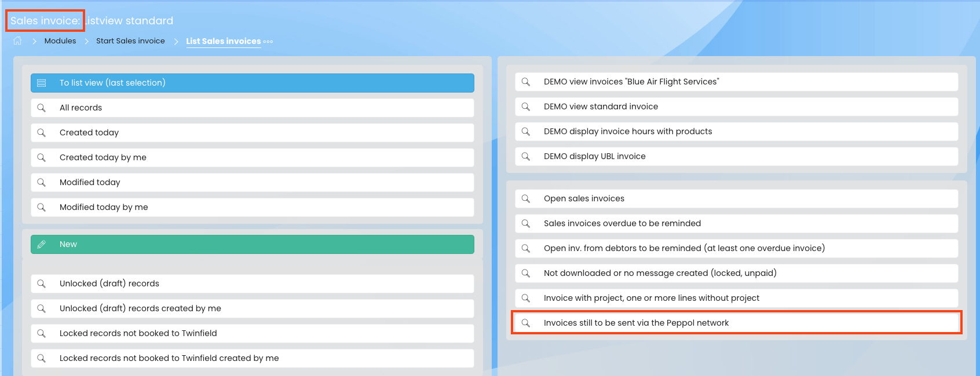Click magnifier beside Locked records not booked to Twinfield

tap(42, 333)
